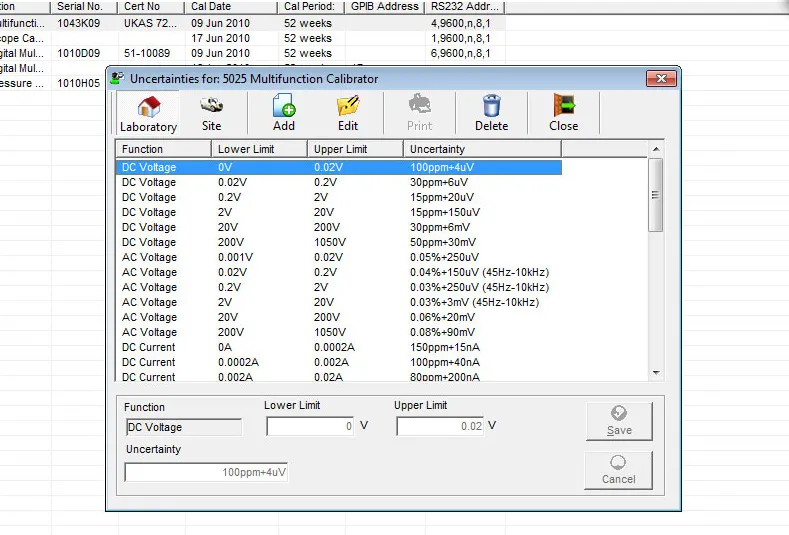Select DC Voltage row with 15ppm+20uV
Screen dimensions: 789x535
click(x=339, y=197)
